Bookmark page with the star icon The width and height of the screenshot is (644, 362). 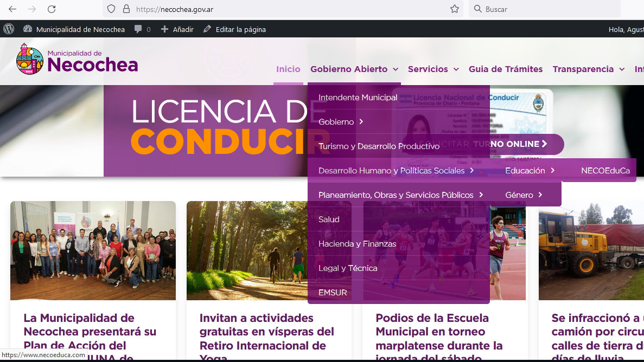(x=455, y=9)
